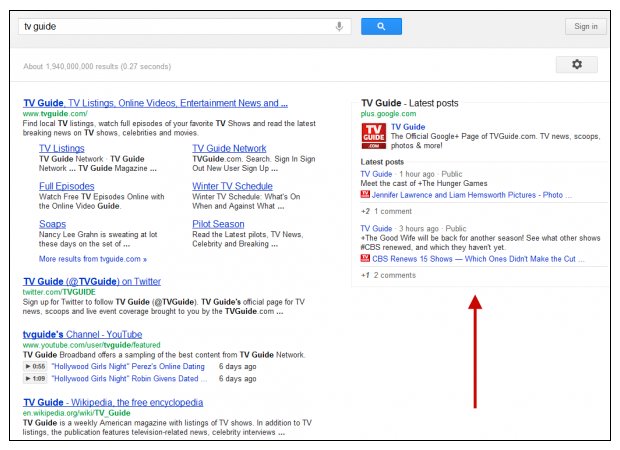The width and height of the screenshot is (620, 450).
Task: Open the TV Guide post from 1 hour ago
Action: click(x=376, y=174)
